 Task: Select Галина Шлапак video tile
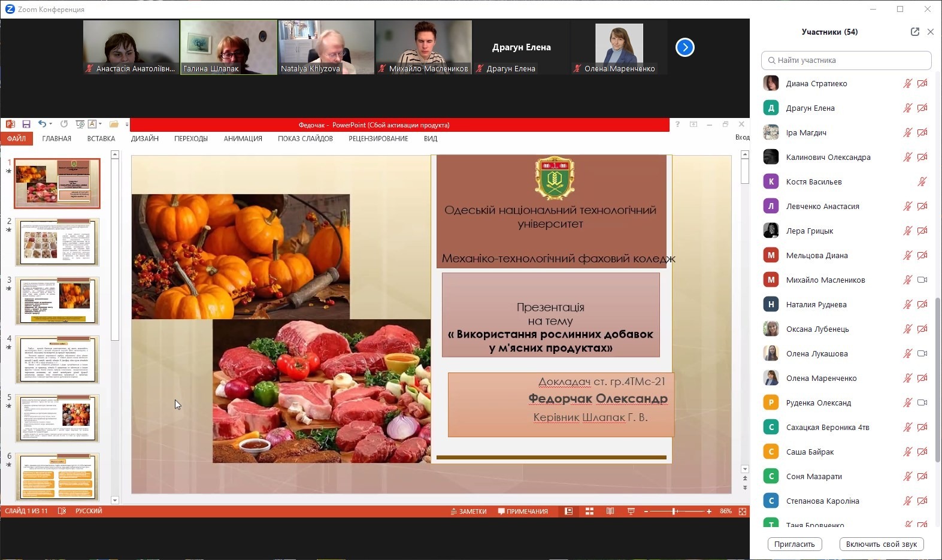(x=229, y=47)
